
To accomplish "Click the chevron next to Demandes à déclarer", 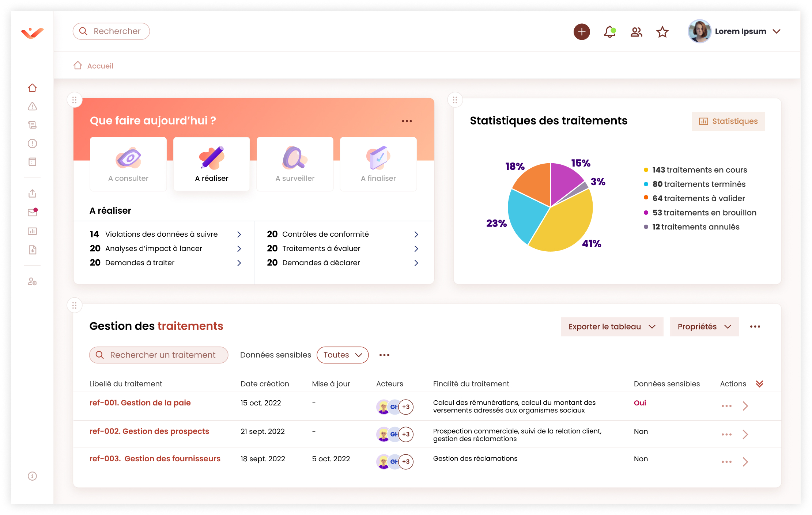I will [x=416, y=263].
